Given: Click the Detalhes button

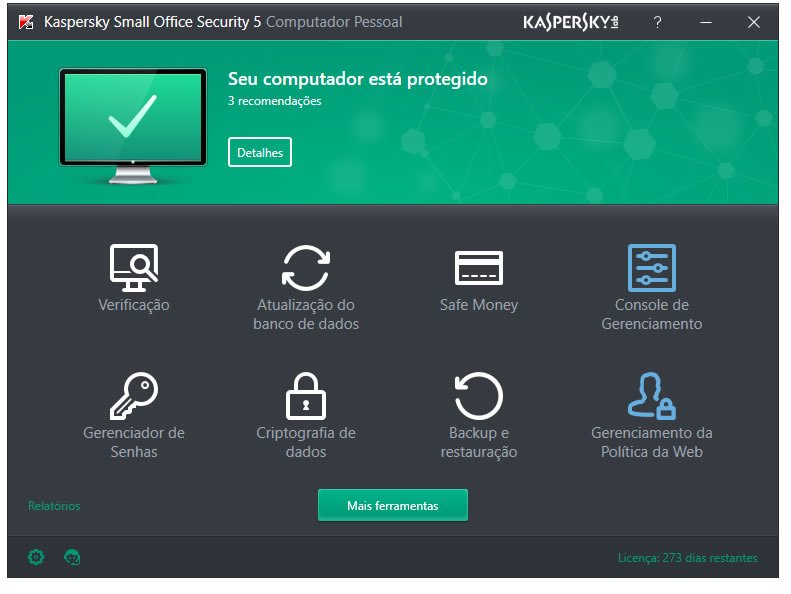Looking at the screenshot, I should point(260,152).
